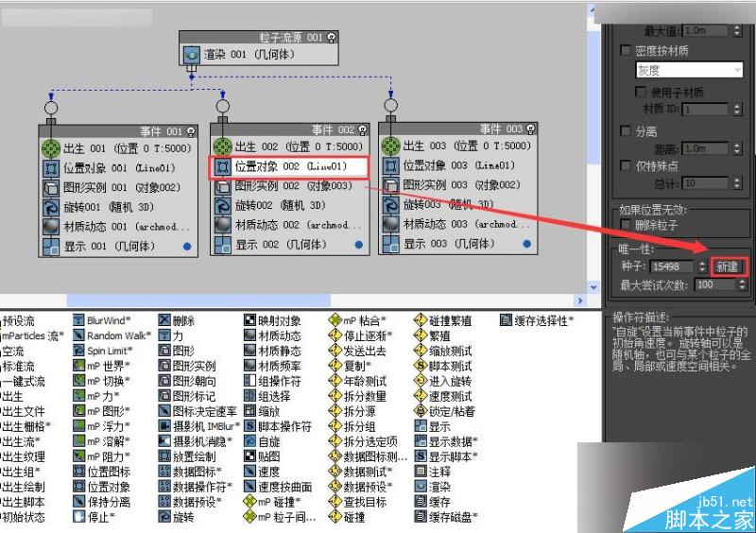Select the 旋转002 operator icon
756x533 pixels.
(x=223, y=205)
